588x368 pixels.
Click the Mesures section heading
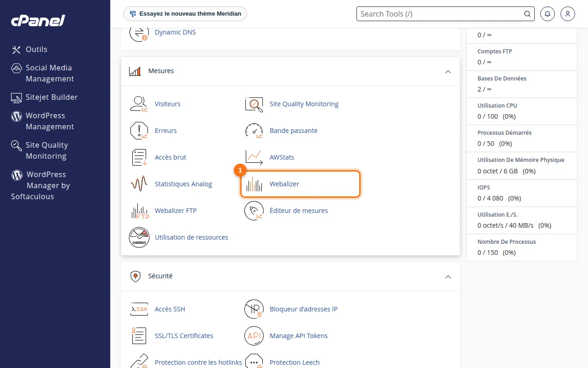161,71
